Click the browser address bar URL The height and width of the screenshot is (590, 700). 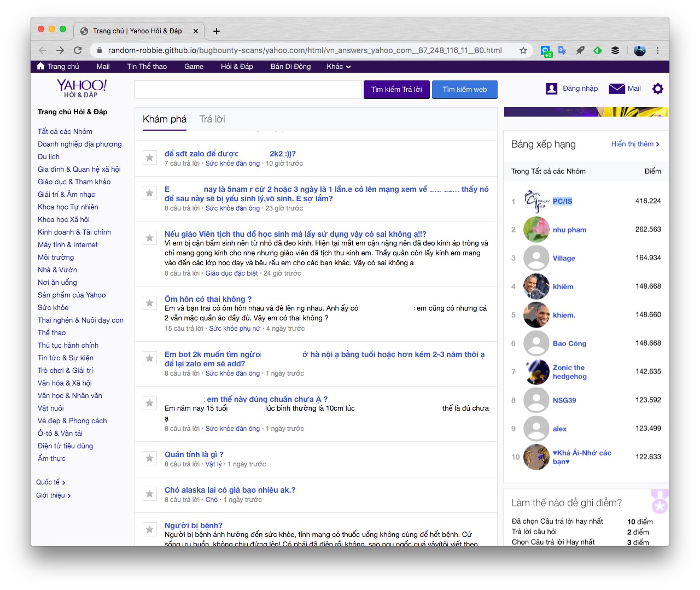click(x=305, y=50)
